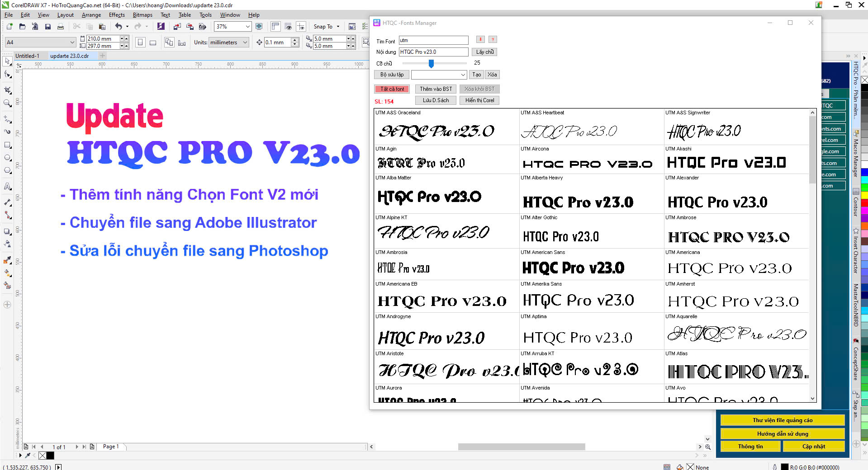Open the Macro Manager docker tab
The image size is (868, 470).
click(856, 154)
